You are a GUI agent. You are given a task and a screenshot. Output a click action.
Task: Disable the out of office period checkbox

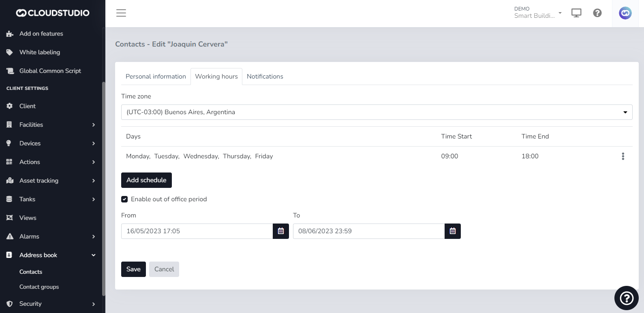(x=124, y=199)
